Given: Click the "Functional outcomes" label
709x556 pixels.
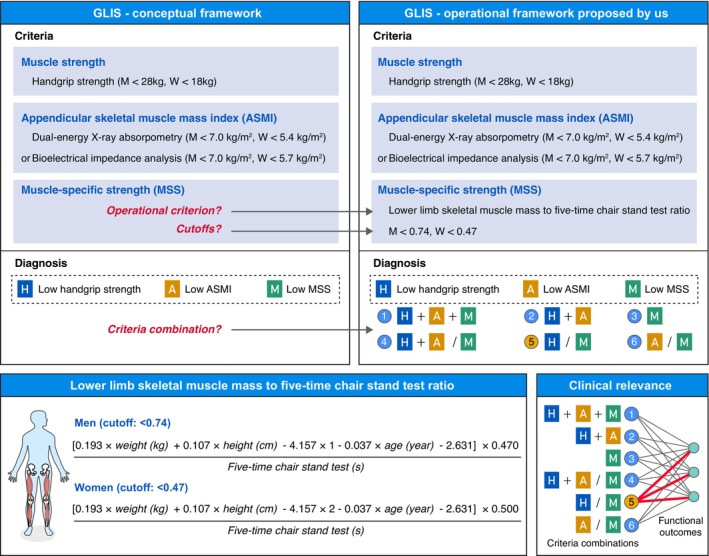Looking at the screenshot, I should pos(681,526).
